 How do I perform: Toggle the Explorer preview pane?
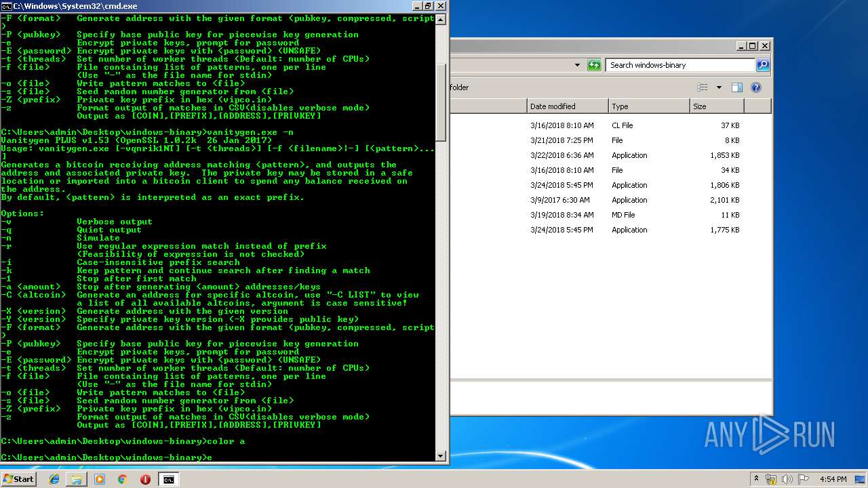click(x=737, y=87)
